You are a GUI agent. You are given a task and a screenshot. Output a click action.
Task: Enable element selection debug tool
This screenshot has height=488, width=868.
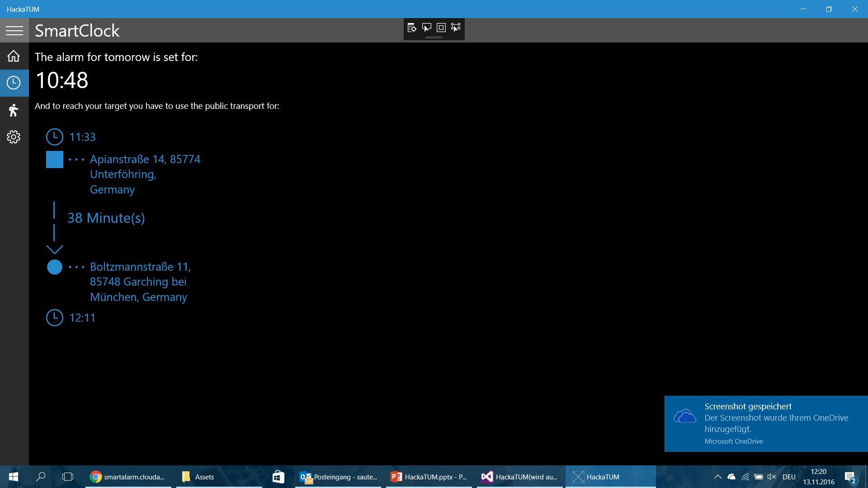426,28
